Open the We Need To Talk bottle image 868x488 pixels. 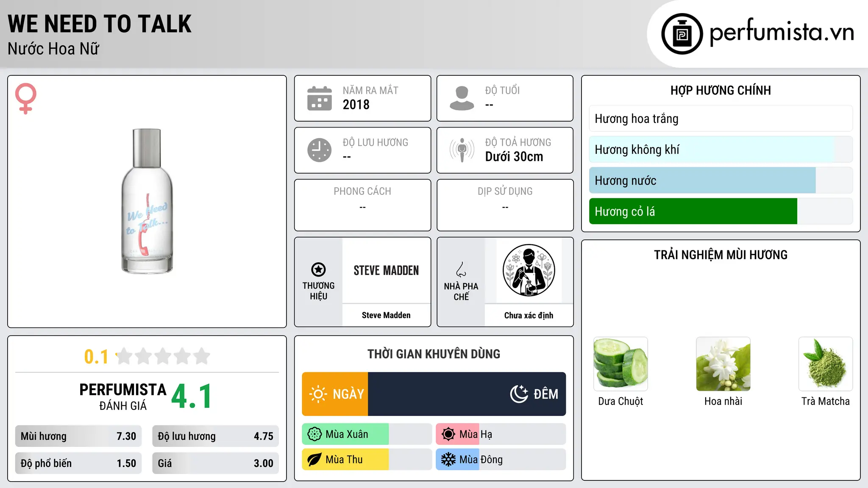[x=147, y=201]
